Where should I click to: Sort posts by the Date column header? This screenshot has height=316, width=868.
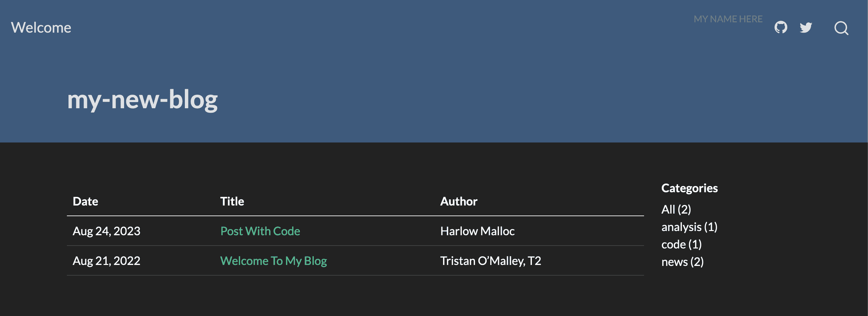[x=85, y=201]
